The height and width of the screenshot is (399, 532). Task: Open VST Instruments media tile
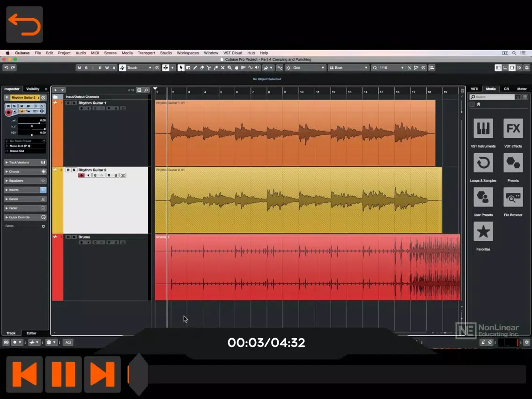[x=483, y=128]
